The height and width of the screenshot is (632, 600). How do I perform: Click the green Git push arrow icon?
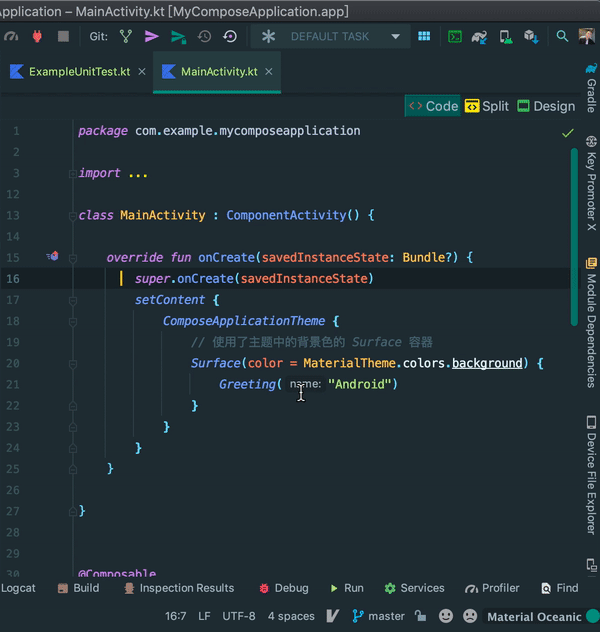pos(178,37)
